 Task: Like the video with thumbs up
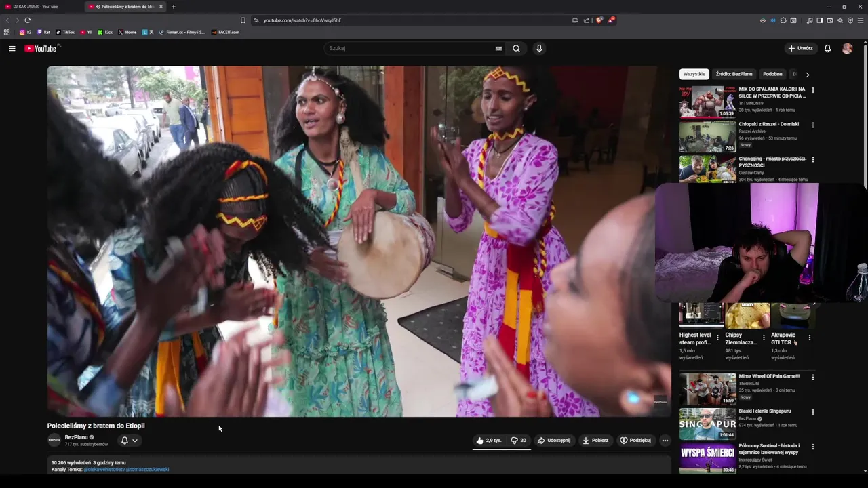pyautogui.click(x=488, y=441)
